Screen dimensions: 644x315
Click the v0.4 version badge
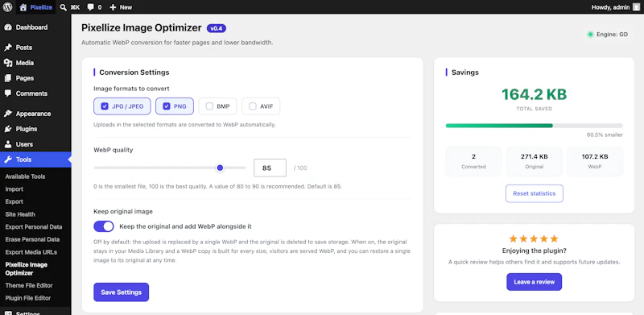217,28
